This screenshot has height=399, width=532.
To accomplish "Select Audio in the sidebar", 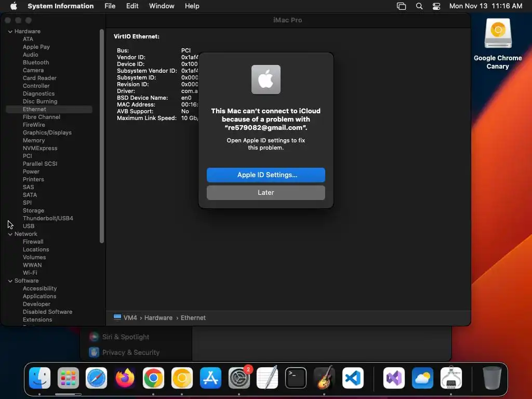I will click(30, 55).
